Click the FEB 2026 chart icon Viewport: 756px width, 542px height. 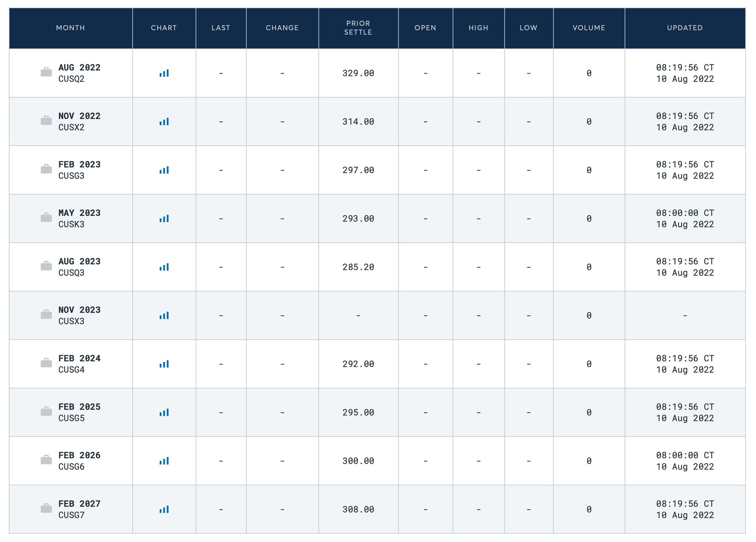(x=164, y=461)
